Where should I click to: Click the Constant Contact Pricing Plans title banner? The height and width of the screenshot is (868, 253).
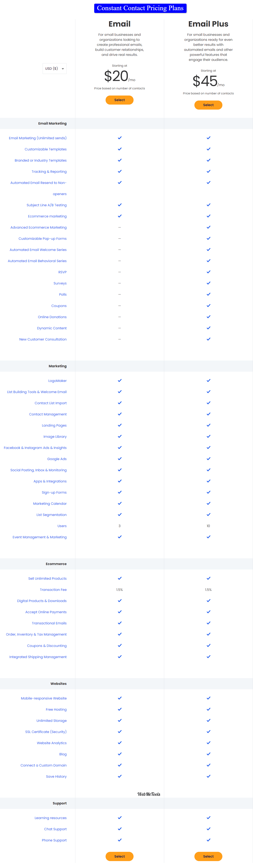140,8
